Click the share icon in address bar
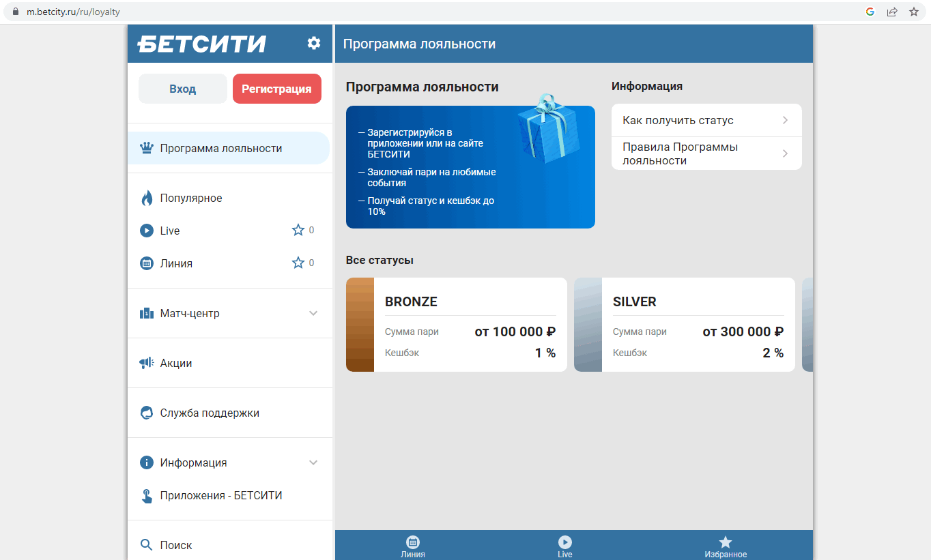The height and width of the screenshot is (560, 931). [x=891, y=12]
